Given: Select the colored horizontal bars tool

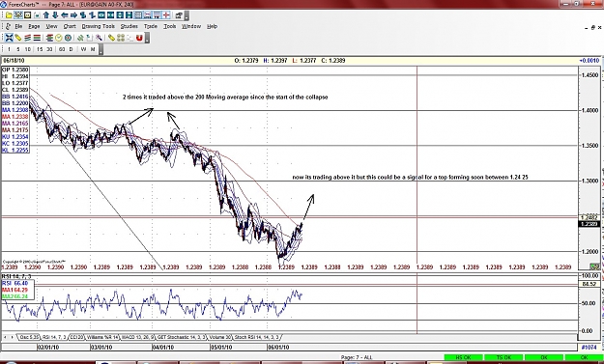Looking at the screenshot, I should pos(37,38).
